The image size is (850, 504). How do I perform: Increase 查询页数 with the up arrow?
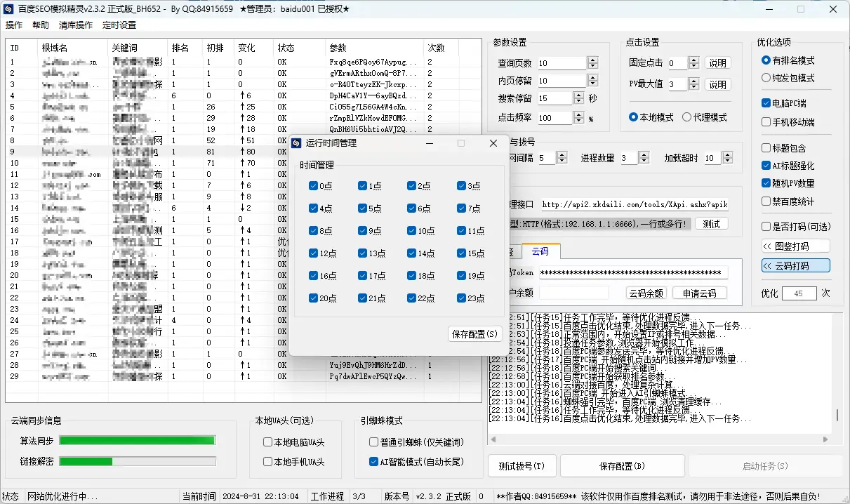pos(592,60)
